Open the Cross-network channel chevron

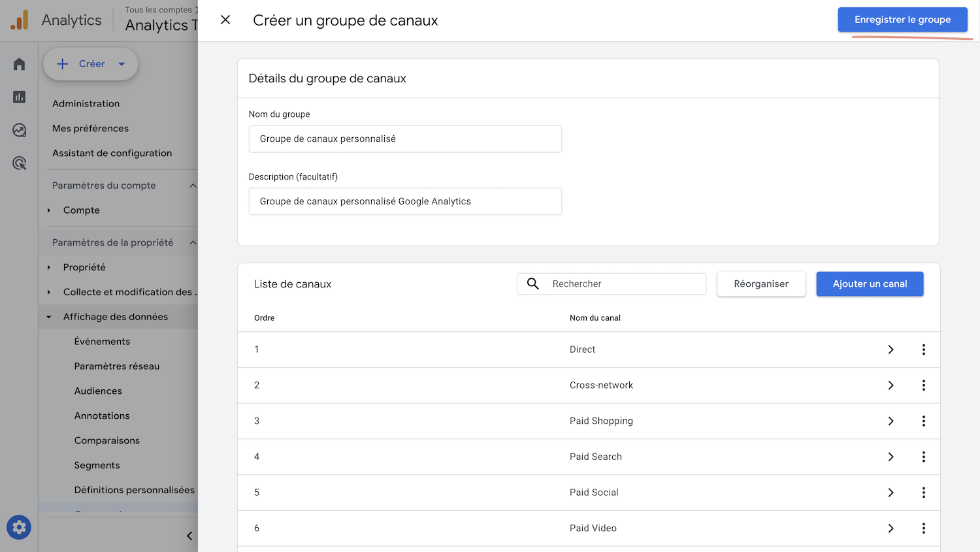(x=890, y=385)
